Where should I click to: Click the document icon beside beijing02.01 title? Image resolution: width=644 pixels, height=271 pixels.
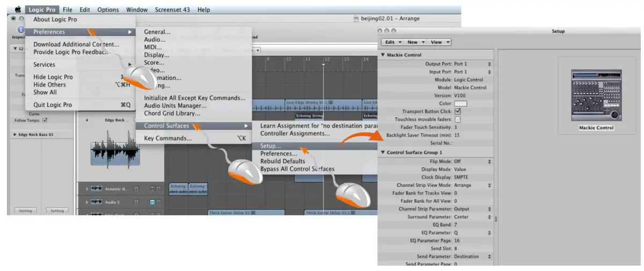[356, 18]
